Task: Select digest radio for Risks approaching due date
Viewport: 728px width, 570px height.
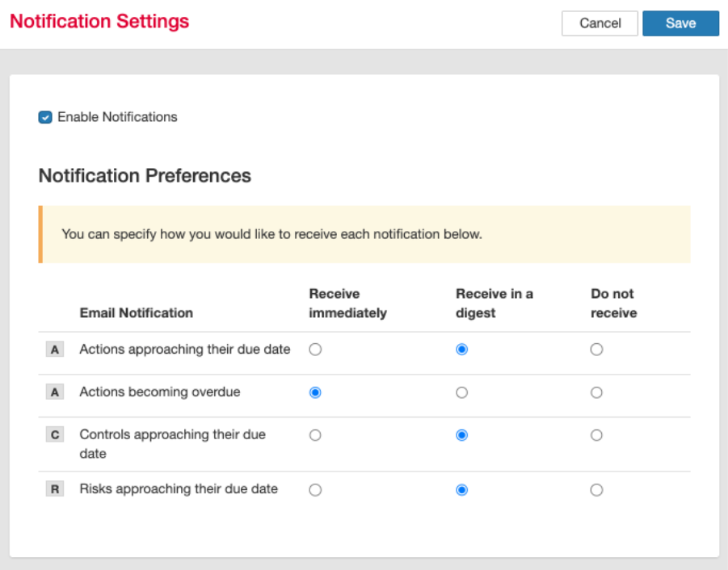Action: 461,489
